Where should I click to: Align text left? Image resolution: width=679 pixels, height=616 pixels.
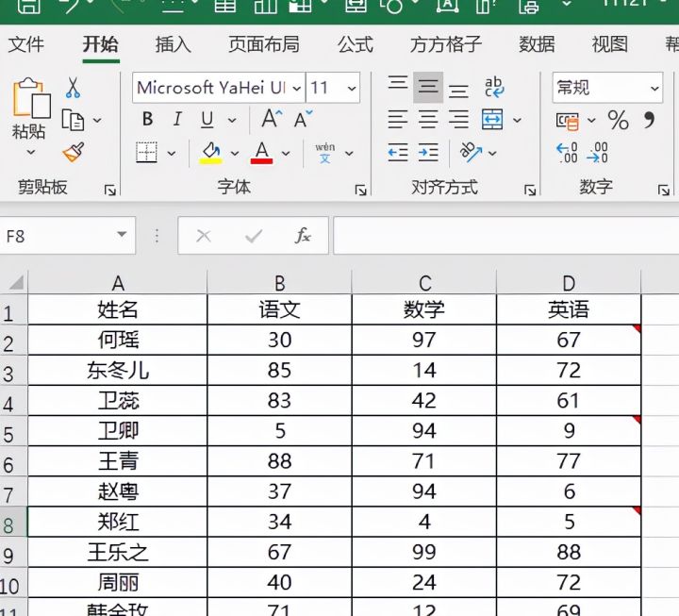coord(398,120)
